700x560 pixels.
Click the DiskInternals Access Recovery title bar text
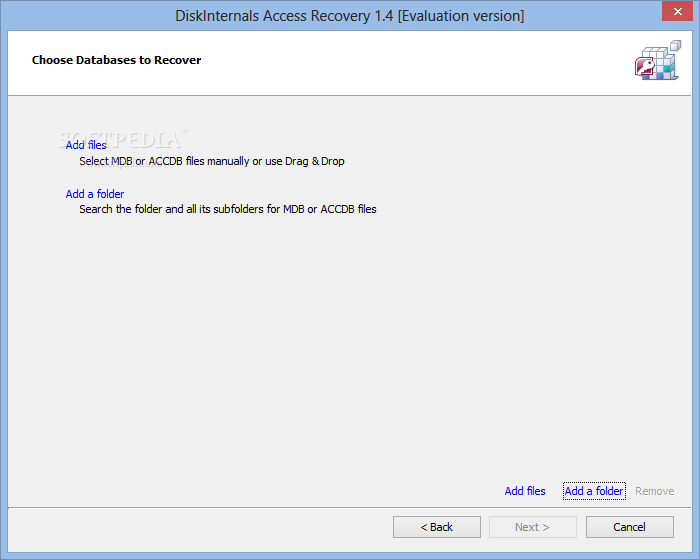click(x=350, y=16)
